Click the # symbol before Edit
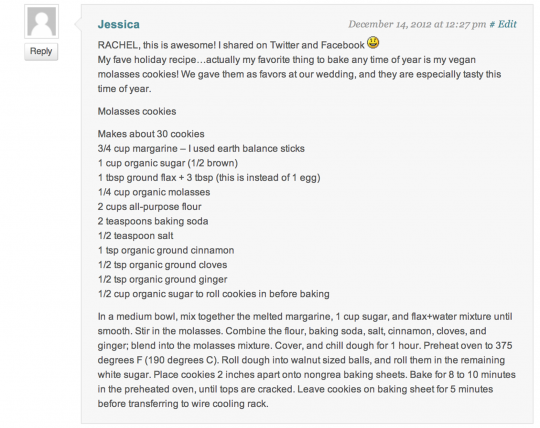The image size is (540, 428). pyautogui.click(x=492, y=24)
